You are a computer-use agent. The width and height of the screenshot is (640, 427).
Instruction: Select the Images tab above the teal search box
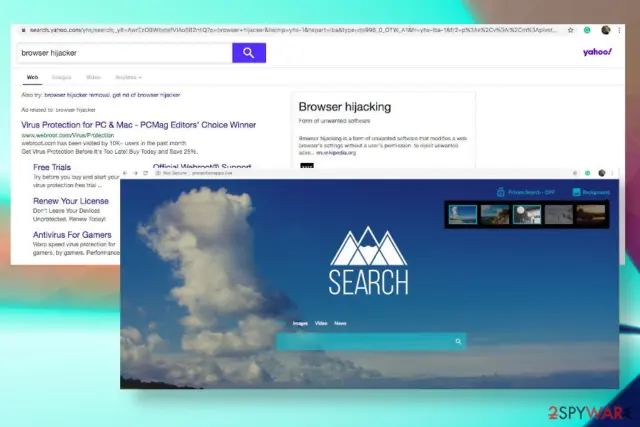(300, 323)
